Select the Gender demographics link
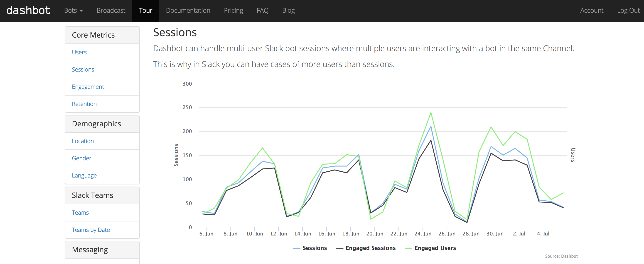This screenshot has height=264, width=644. click(x=81, y=158)
